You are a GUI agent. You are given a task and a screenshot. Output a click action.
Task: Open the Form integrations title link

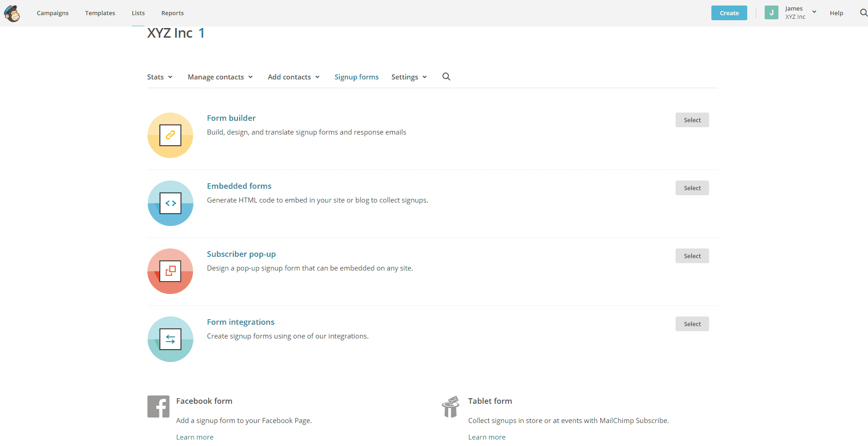pyautogui.click(x=241, y=322)
